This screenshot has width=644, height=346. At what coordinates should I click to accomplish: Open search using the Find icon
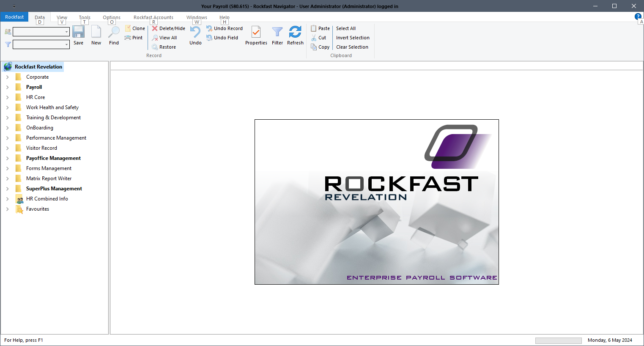pos(113,35)
